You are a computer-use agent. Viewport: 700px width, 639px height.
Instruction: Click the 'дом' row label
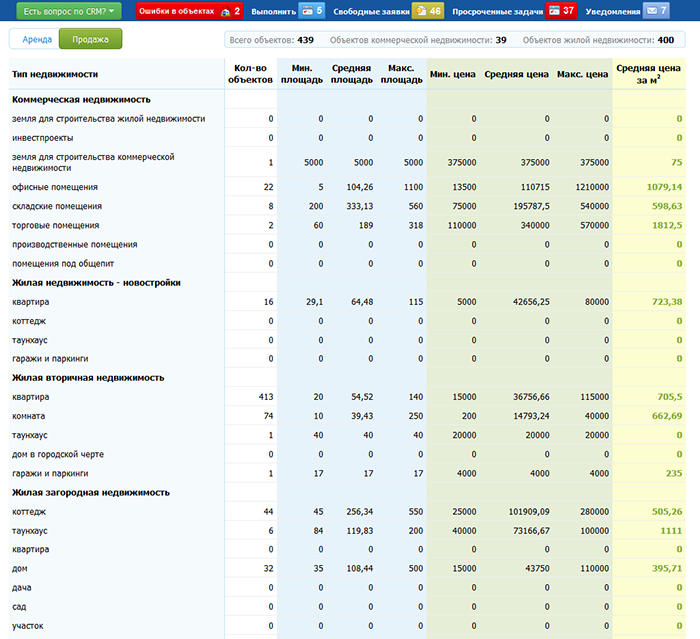(x=20, y=569)
